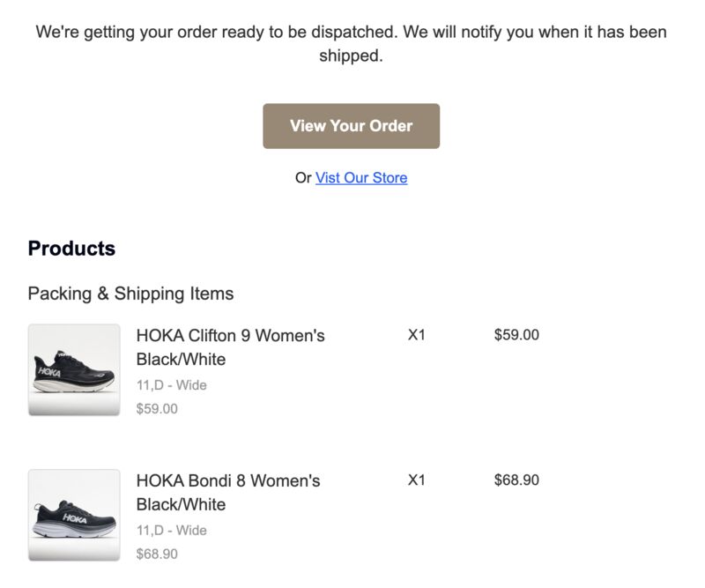Open the HOKA Bondi 8 shoe thumbnail
705x588 pixels.
click(x=74, y=515)
